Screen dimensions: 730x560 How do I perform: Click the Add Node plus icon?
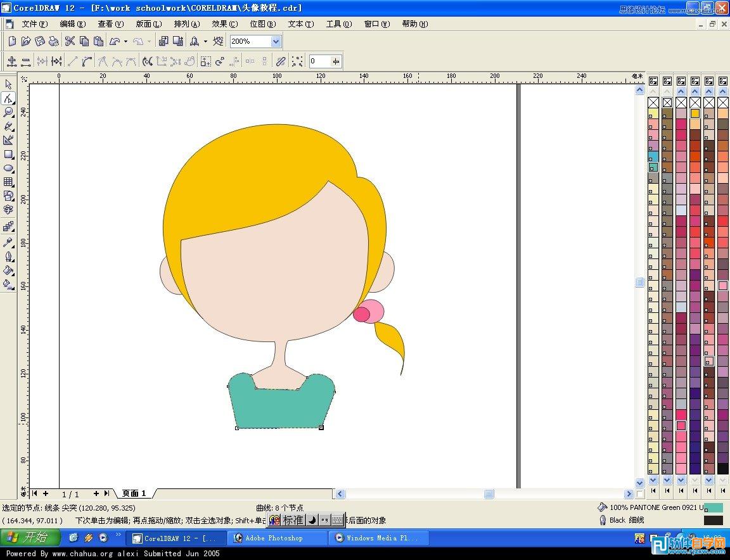coord(12,61)
